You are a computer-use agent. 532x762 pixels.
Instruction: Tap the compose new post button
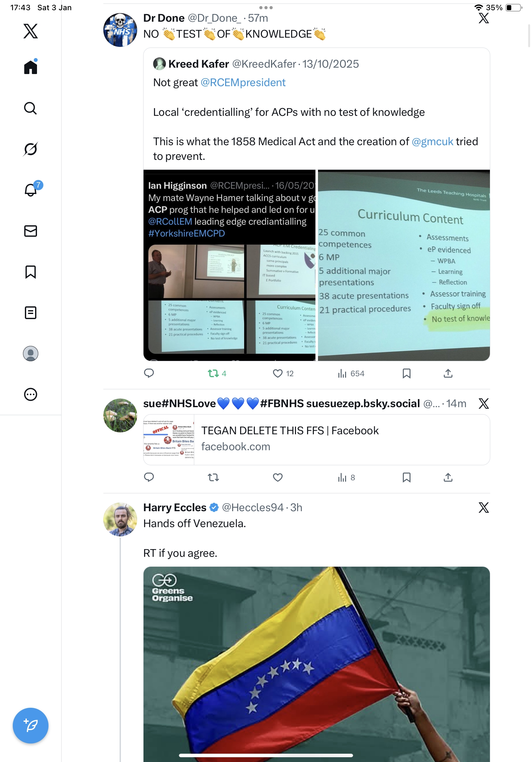(31, 726)
